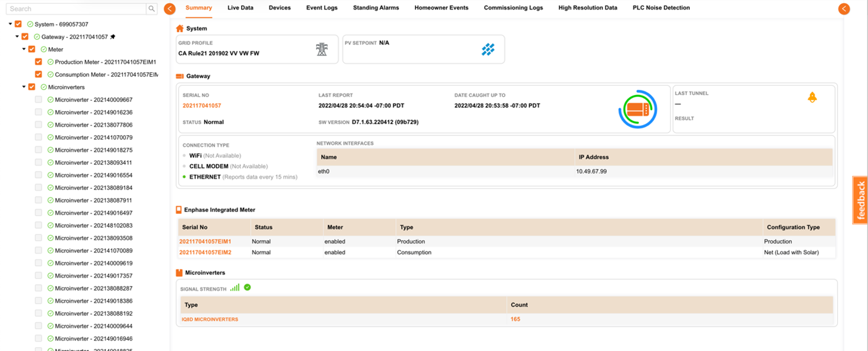This screenshot has height=351, width=868.
Task: Click the last tunnel bell icon
Action: pos(812,97)
